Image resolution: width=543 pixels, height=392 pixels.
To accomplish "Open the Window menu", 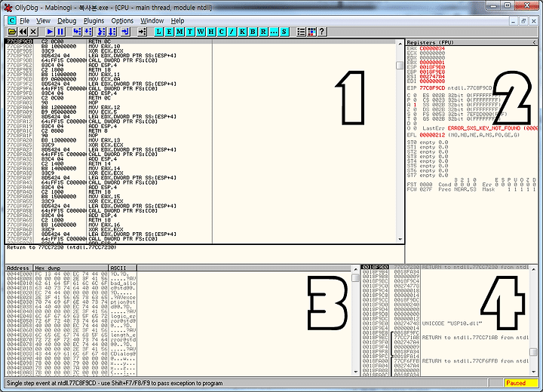I will click(x=152, y=21).
